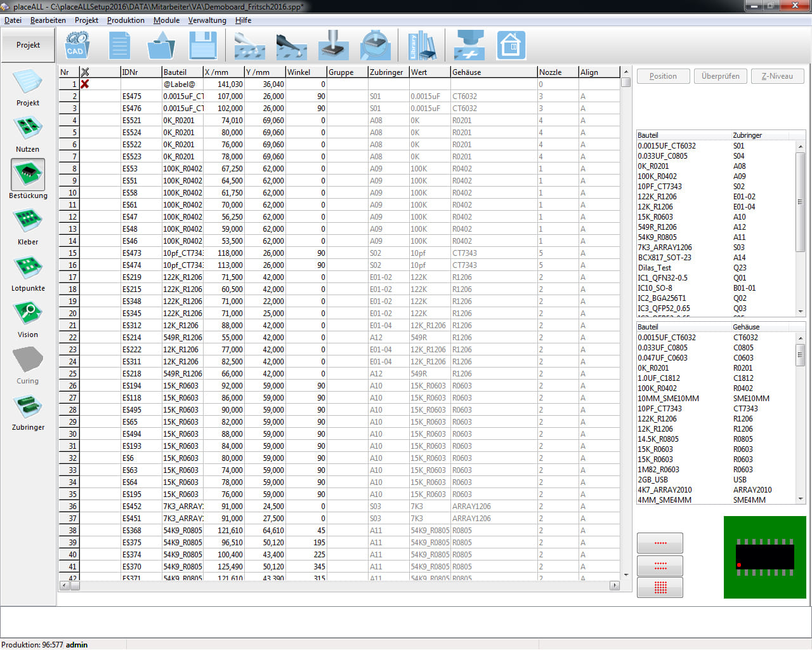Image resolution: width=812 pixels, height=650 pixels.
Task: Select IC2_BGA256T1 in Zubringer list
Action: click(x=662, y=298)
